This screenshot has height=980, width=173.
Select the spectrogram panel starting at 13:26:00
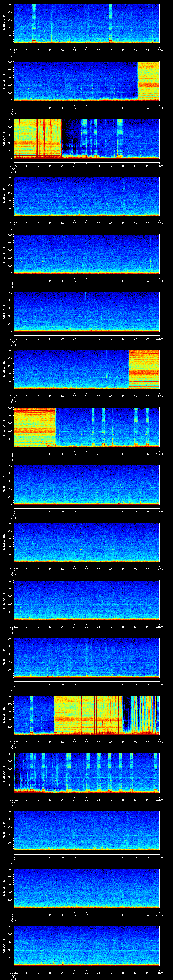[87, 715]
